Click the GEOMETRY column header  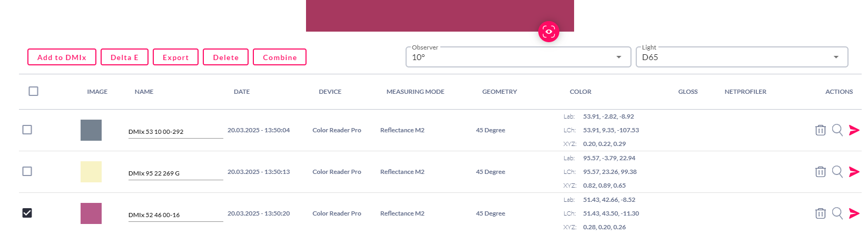pos(499,92)
